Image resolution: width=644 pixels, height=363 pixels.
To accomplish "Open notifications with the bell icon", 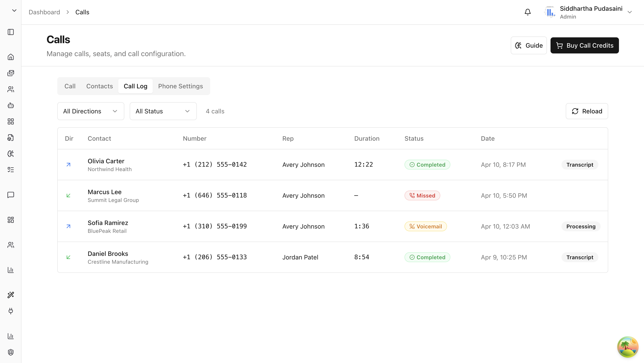I will (x=527, y=12).
